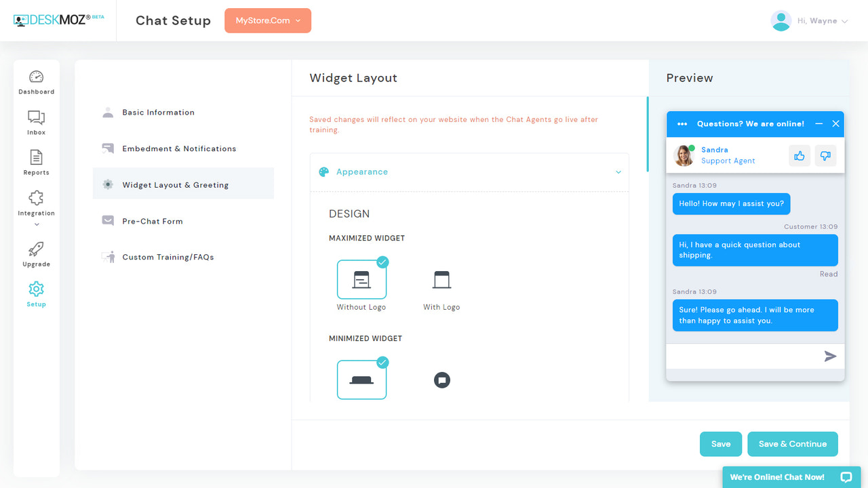Select the round bubble minimized widget style
Viewport: 868px width, 488px height.
pyautogui.click(x=441, y=380)
